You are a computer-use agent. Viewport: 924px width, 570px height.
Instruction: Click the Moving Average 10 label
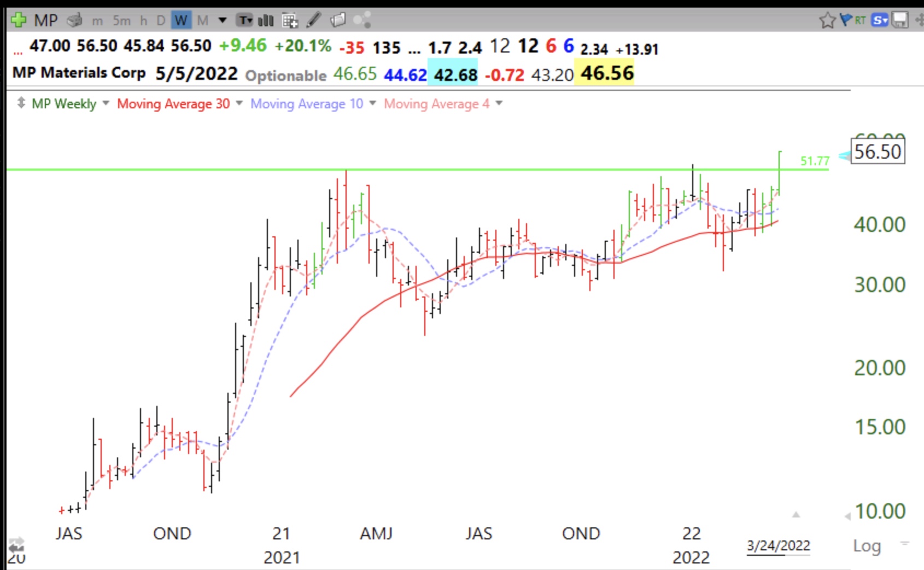307,103
